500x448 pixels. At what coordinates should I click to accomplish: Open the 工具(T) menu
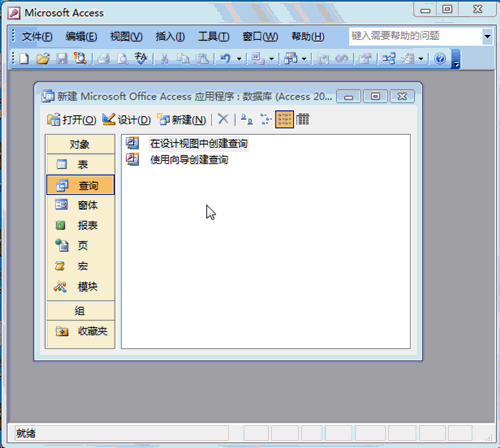(214, 36)
